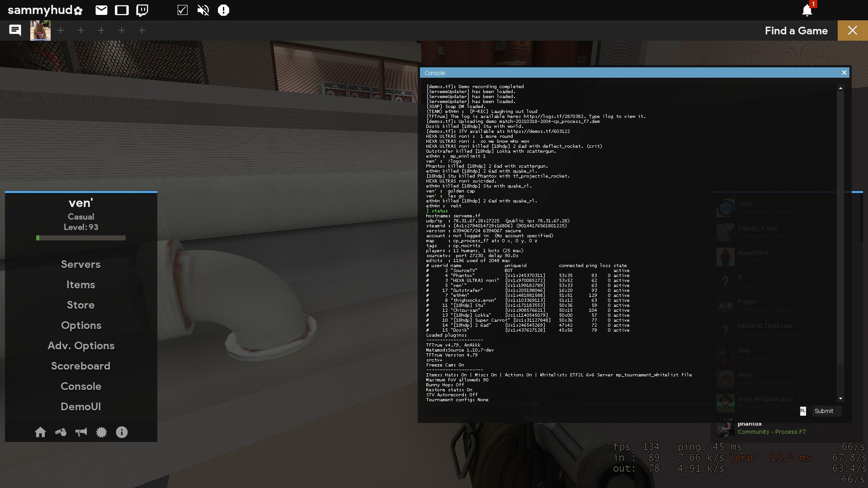This screenshot has height=488, width=868.
Task: Click the console scrollbar down arrow
Action: [x=840, y=399]
